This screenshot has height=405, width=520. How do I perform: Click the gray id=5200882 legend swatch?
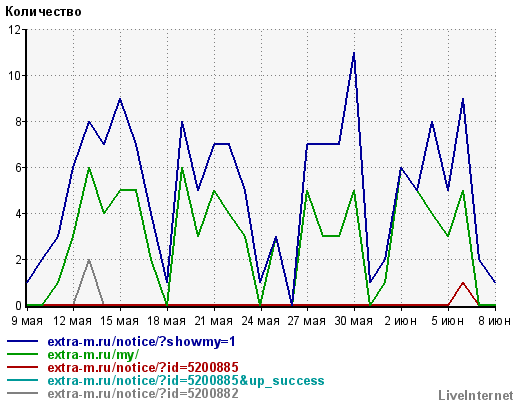coord(22,393)
